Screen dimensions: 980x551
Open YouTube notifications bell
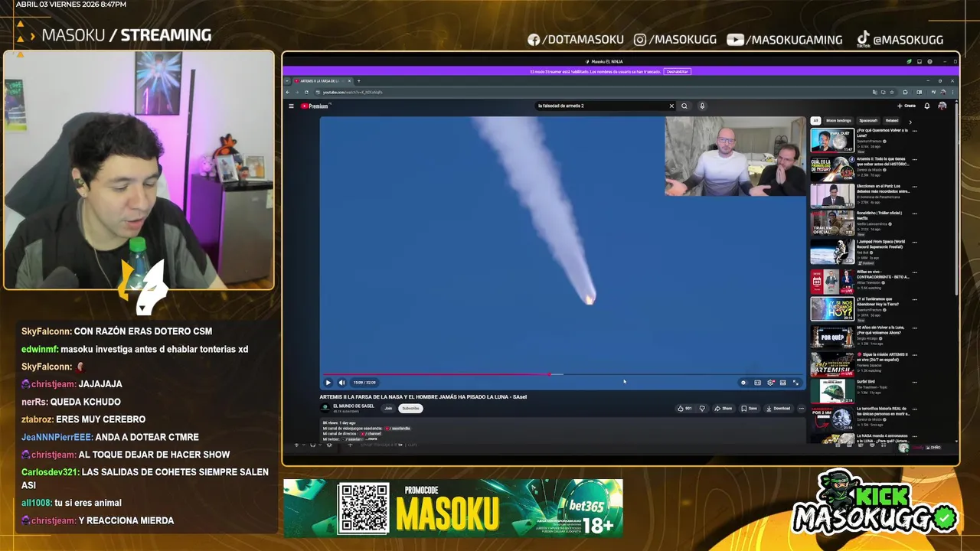pos(927,106)
